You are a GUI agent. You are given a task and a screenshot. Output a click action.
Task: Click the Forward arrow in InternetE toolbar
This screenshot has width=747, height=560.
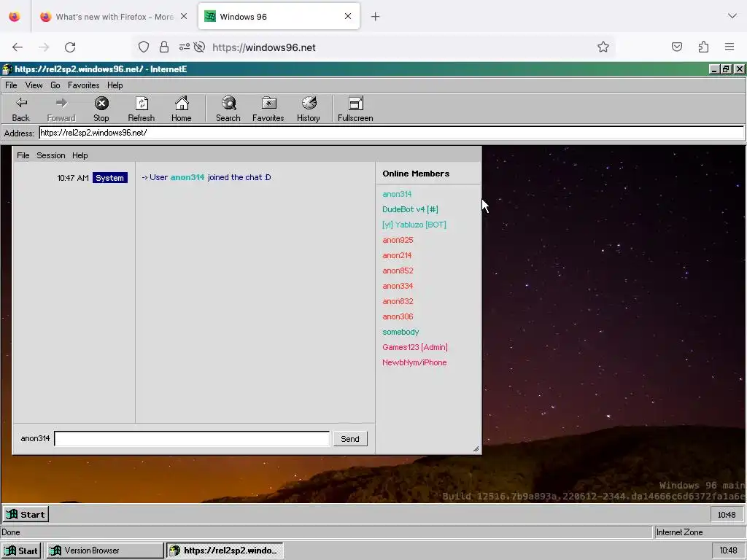point(61,109)
